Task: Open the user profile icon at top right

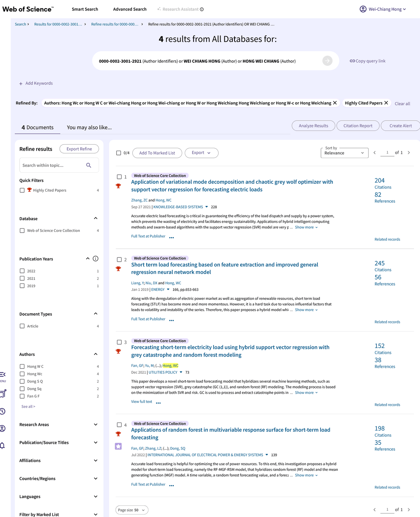Action: coord(363,9)
